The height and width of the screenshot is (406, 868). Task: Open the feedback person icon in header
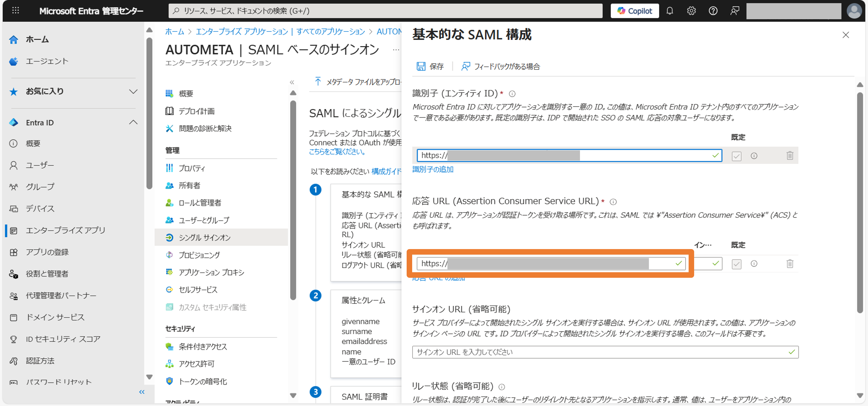tap(735, 11)
